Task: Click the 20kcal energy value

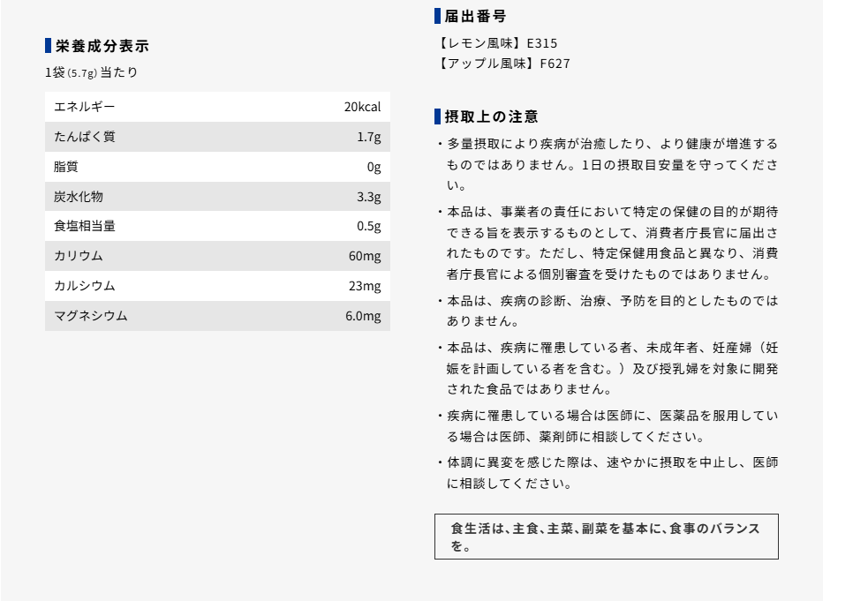Action: 362,107
